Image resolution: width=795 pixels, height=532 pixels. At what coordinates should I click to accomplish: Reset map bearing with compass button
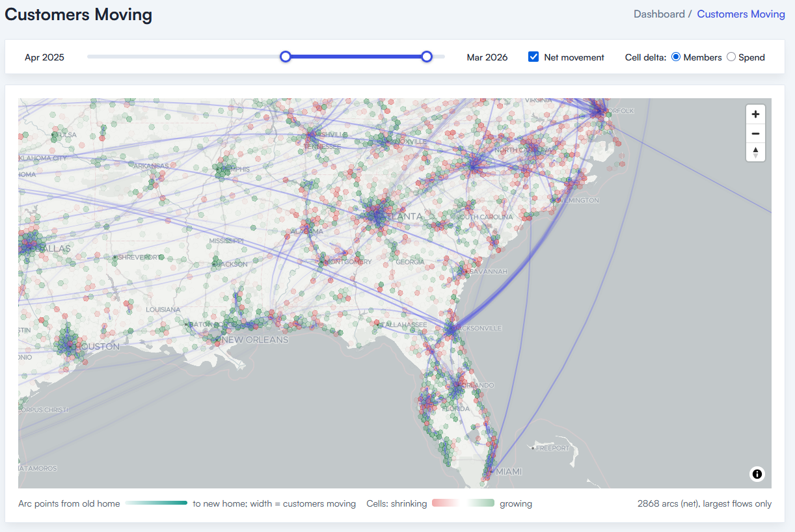[x=755, y=152]
